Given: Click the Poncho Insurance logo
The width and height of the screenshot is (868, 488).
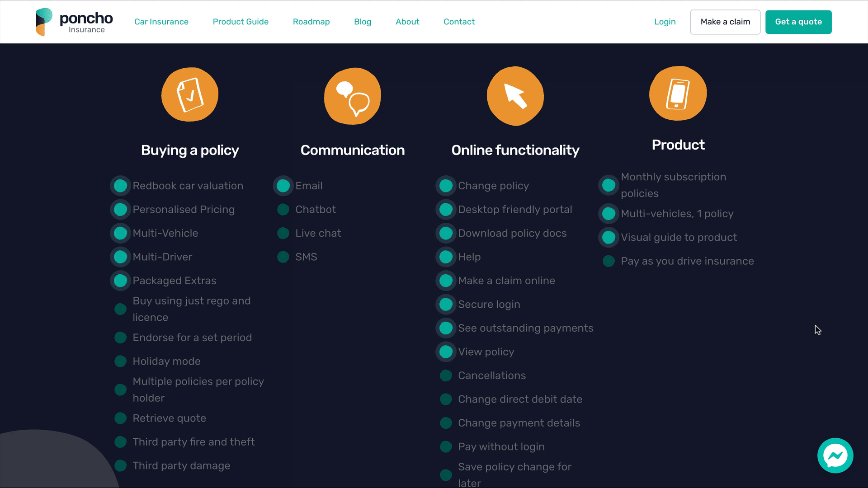Looking at the screenshot, I should pos(75,22).
